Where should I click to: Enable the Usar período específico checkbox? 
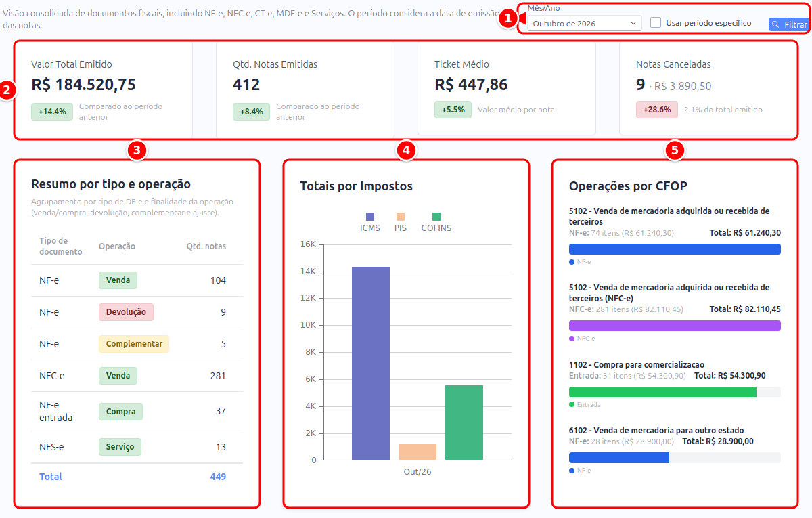(x=655, y=22)
